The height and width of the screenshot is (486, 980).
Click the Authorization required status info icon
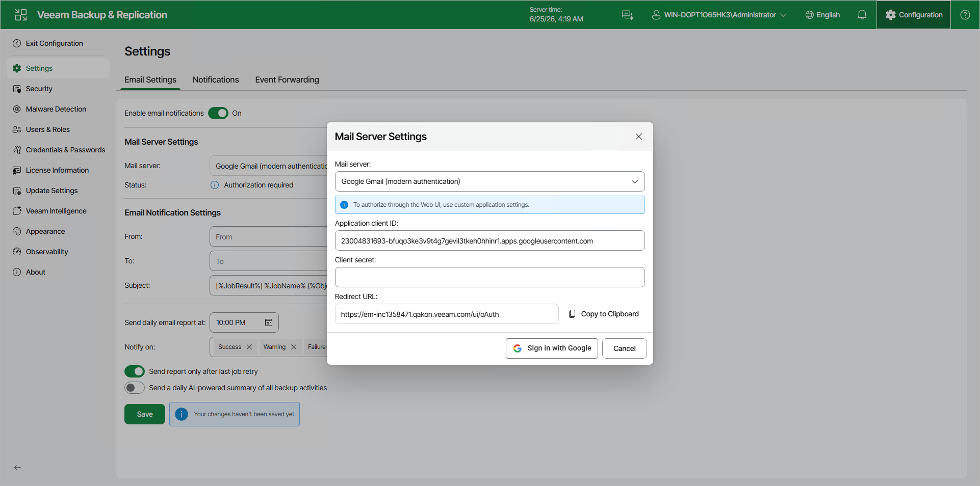tap(215, 185)
